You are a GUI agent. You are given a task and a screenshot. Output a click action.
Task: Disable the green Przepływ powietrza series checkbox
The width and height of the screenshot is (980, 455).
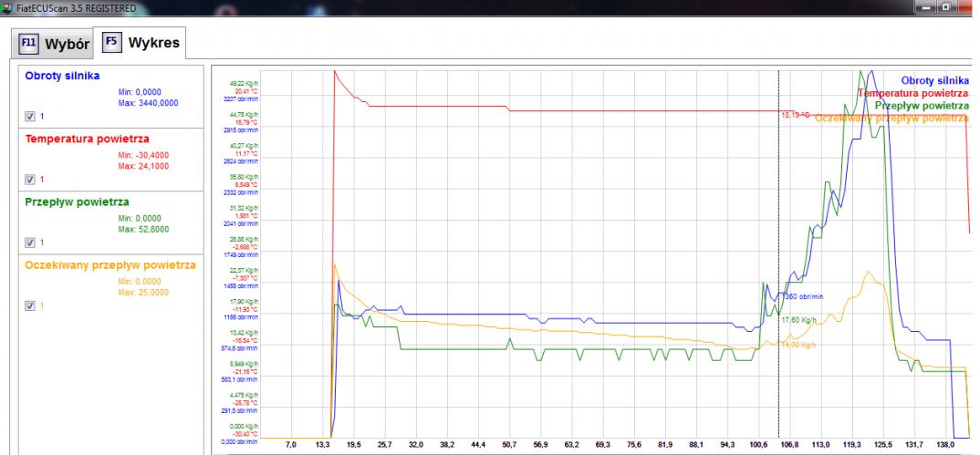(29, 243)
